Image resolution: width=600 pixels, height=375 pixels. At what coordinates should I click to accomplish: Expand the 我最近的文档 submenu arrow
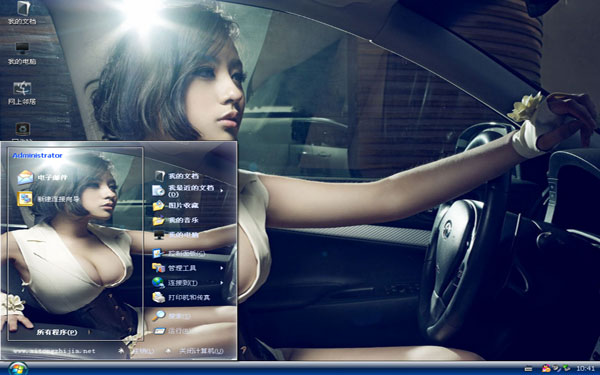point(222,190)
